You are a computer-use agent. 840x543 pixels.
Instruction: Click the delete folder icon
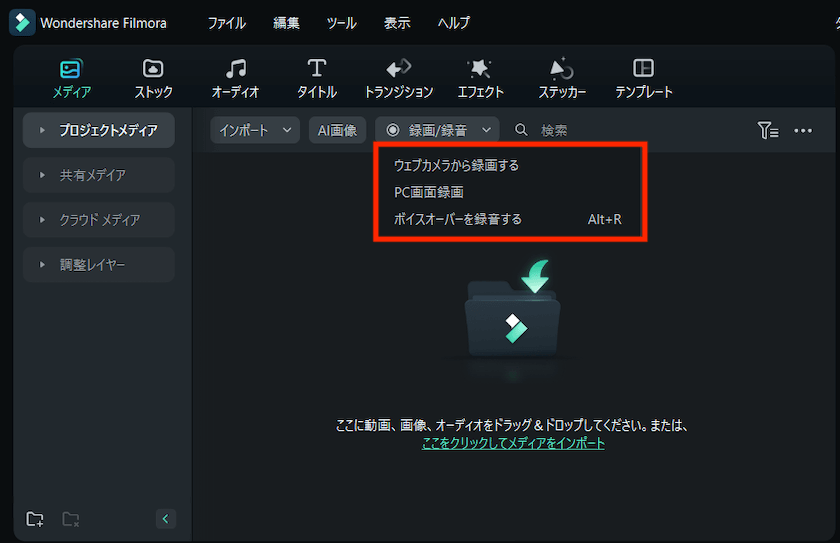point(71,519)
